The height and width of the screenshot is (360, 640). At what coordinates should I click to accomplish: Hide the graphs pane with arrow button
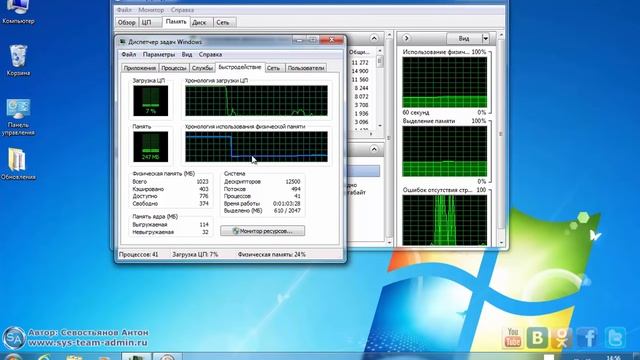[406, 38]
